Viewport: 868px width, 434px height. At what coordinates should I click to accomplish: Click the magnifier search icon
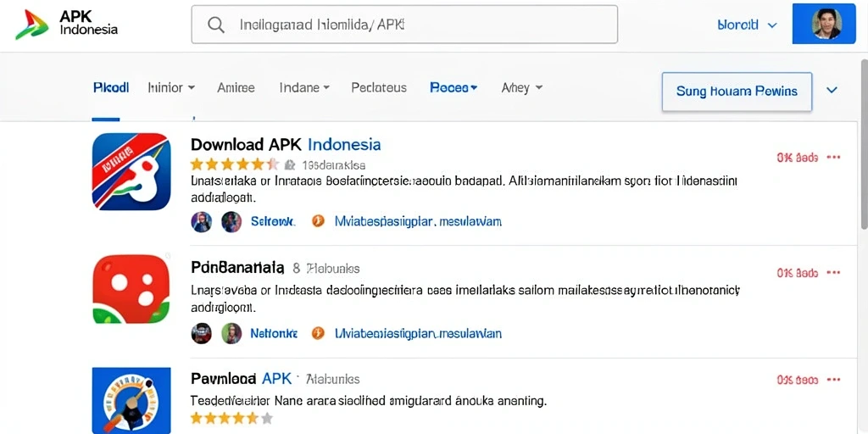(215, 25)
